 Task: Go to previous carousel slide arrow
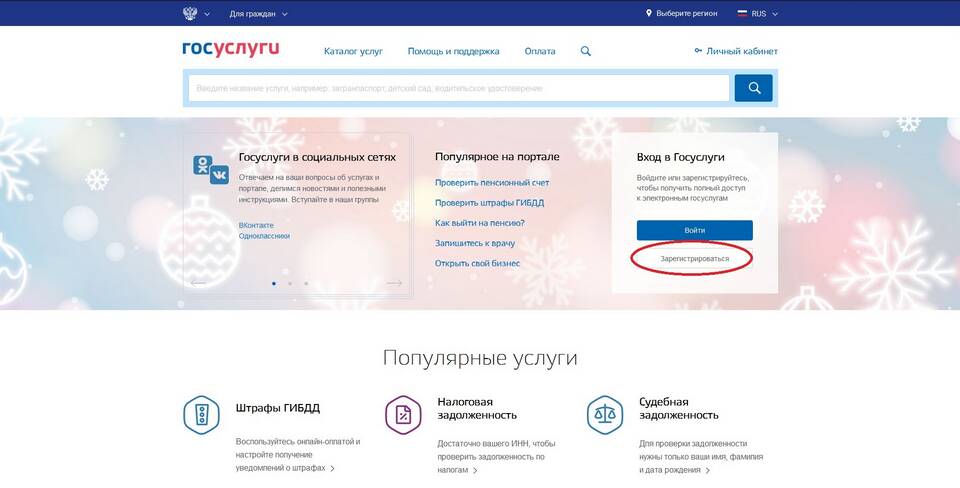pyautogui.click(x=198, y=283)
